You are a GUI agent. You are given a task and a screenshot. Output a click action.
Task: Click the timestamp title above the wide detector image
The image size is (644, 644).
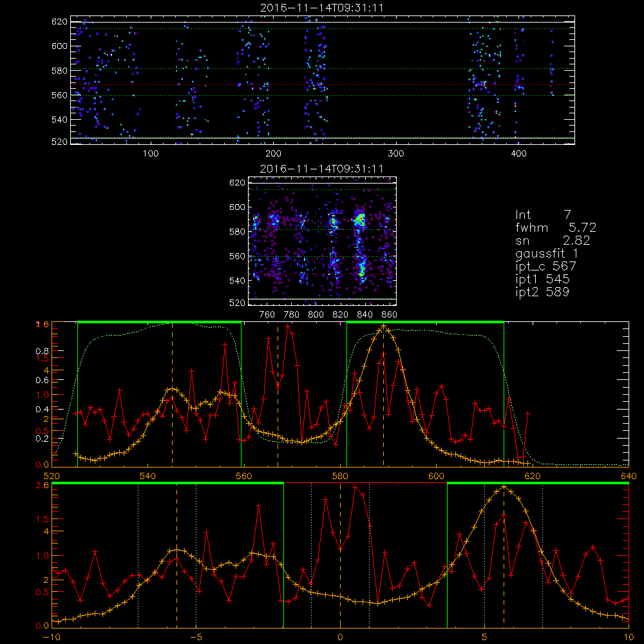click(322, 8)
